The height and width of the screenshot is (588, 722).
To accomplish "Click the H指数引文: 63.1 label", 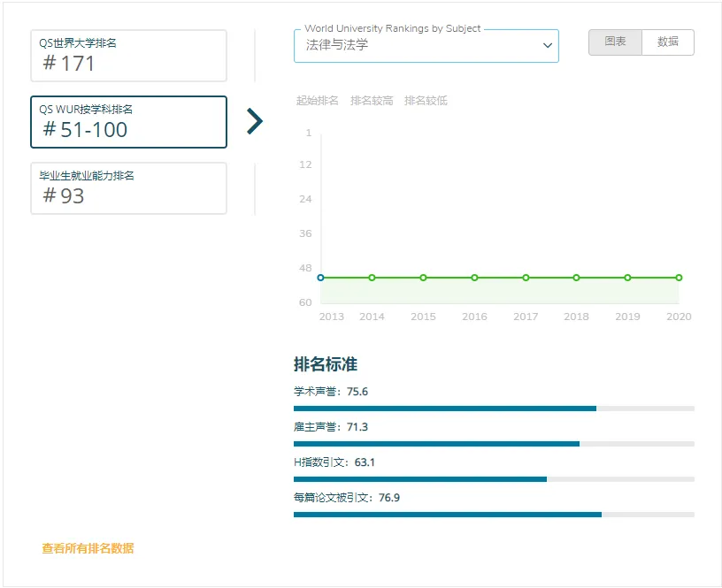I will click(x=334, y=462).
